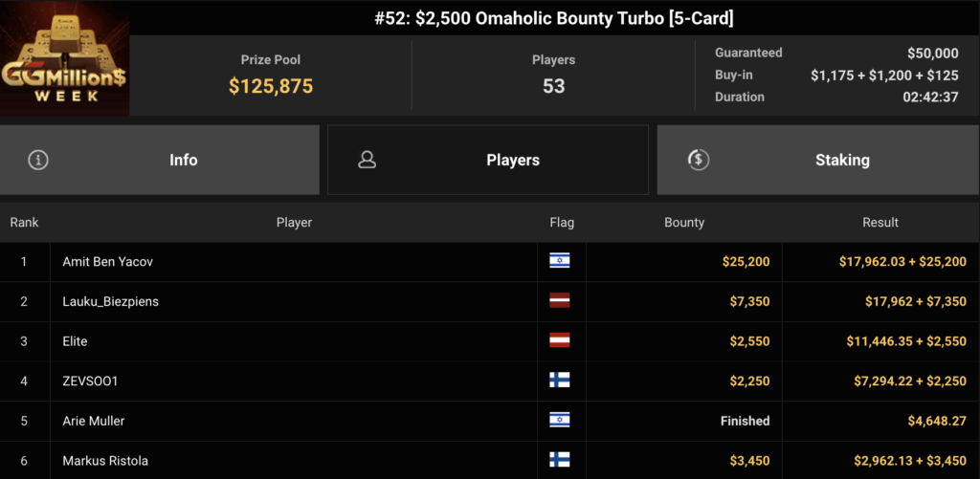Click the Latvia flag beside Elite
The width and height of the screenshot is (980, 479).
[559, 341]
